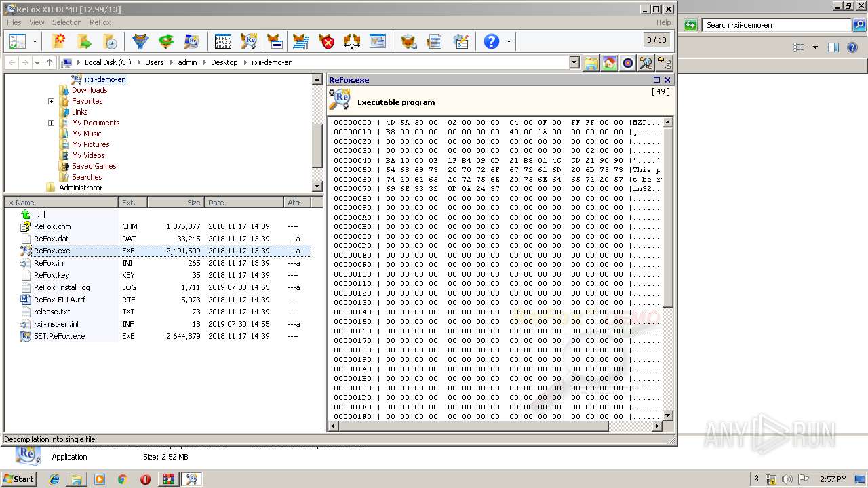Click the home icon near address bar
Screen dimensions: 868x488
610,63
